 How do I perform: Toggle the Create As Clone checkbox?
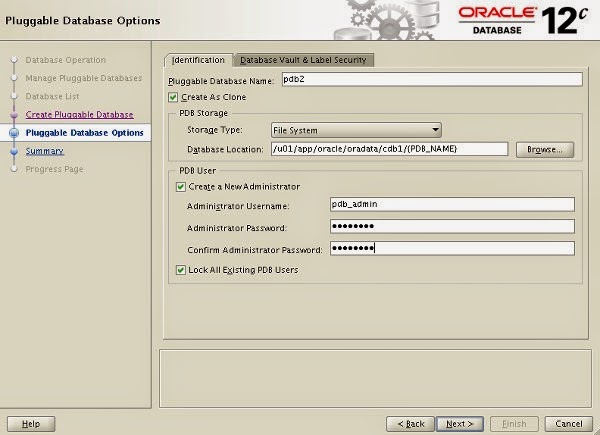coord(173,97)
